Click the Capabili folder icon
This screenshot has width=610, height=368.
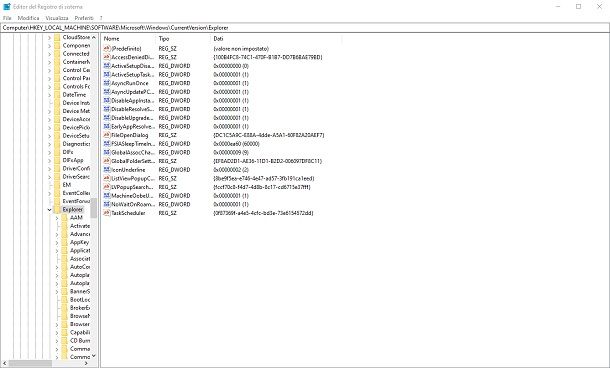click(x=65, y=332)
